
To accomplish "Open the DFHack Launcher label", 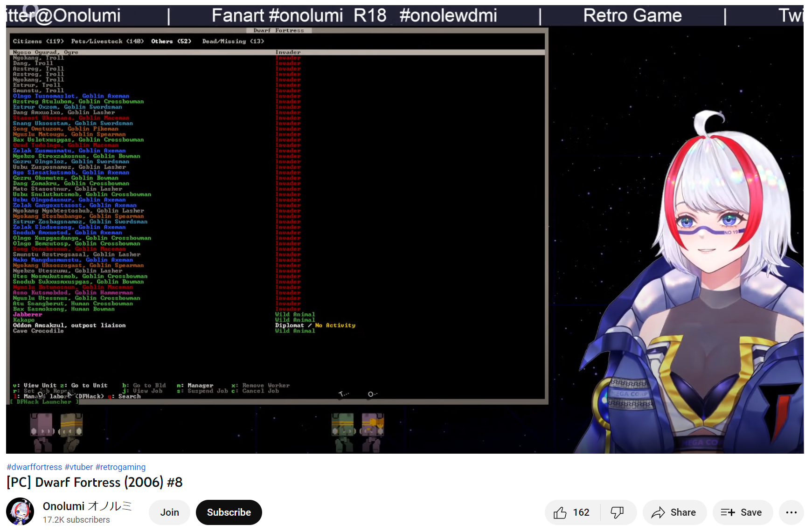I will point(44,402).
